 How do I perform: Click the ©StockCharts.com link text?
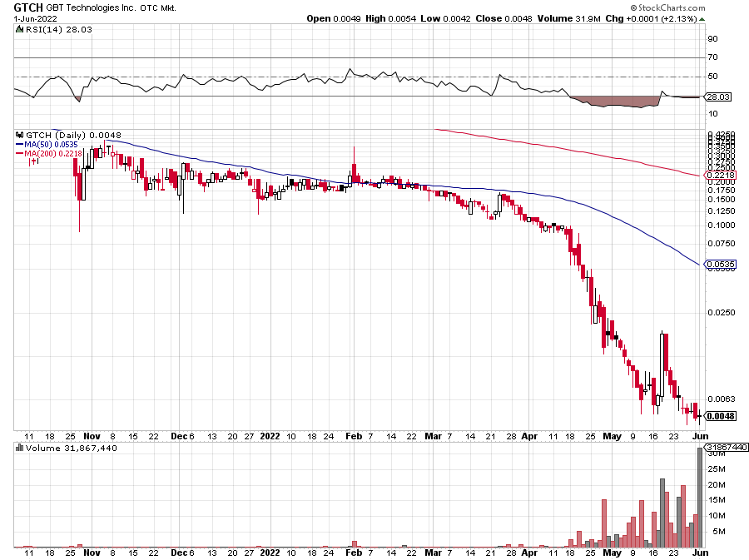point(667,7)
